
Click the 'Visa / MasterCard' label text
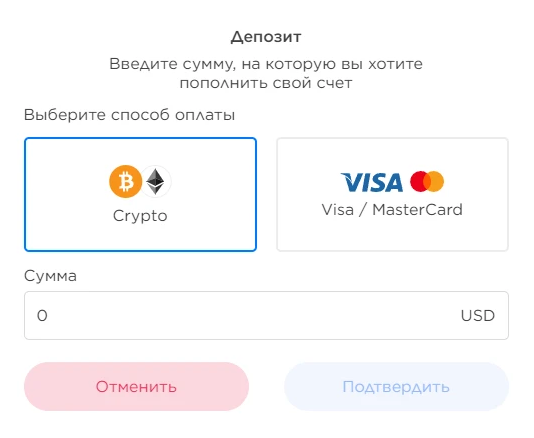(x=392, y=209)
